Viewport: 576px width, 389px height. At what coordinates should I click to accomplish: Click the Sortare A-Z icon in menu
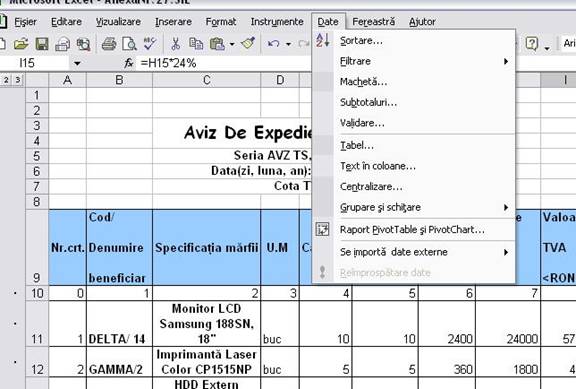(x=323, y=40)
